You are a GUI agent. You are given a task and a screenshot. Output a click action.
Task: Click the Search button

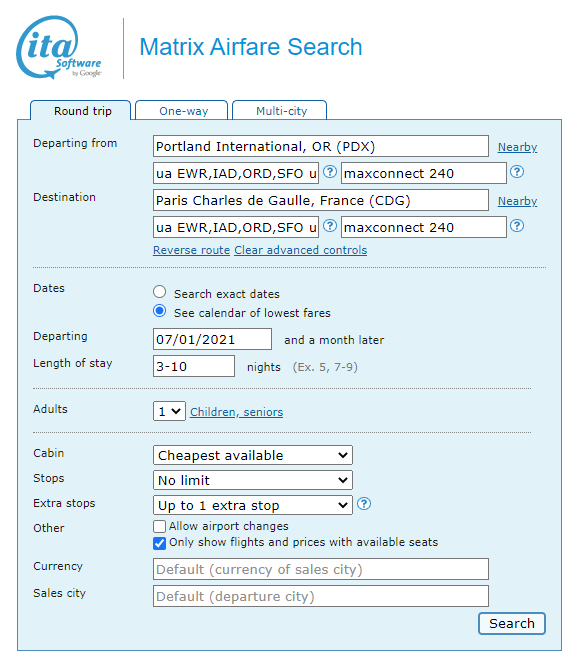coord(512,623)
